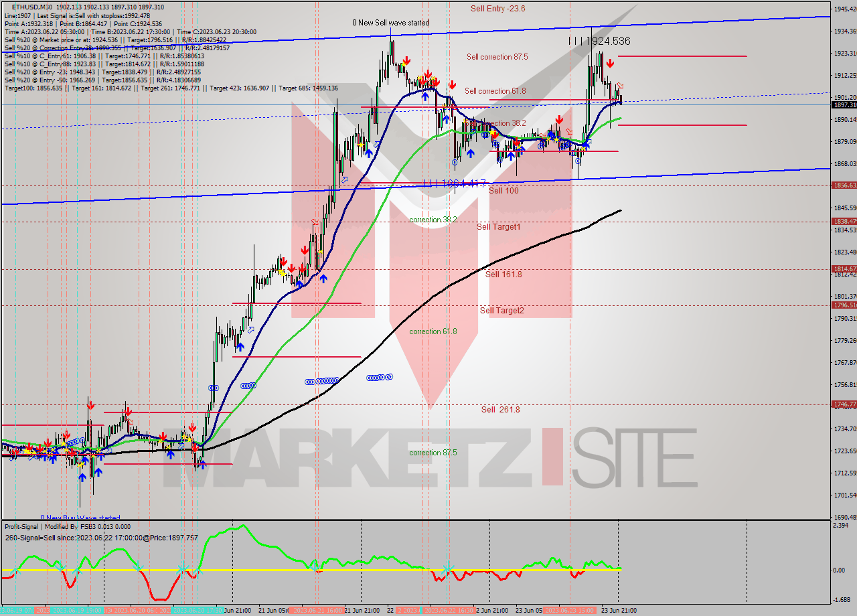Click the red 1856.63 price level tag
The width and height of the screenshot is (857, 616).
coord(844,185)
